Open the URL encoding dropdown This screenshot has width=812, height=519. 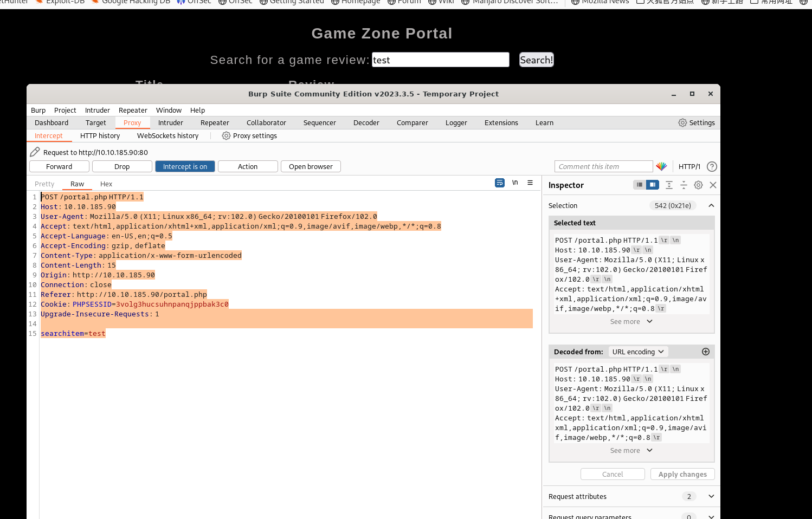[x=638, y=352]
